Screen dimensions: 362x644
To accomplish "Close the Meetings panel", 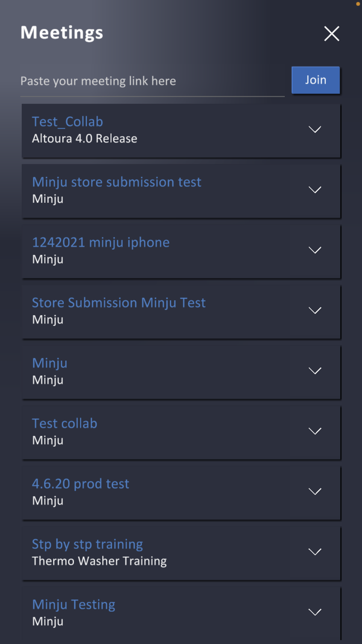I will pyautogui.click(x=332, y=34).
